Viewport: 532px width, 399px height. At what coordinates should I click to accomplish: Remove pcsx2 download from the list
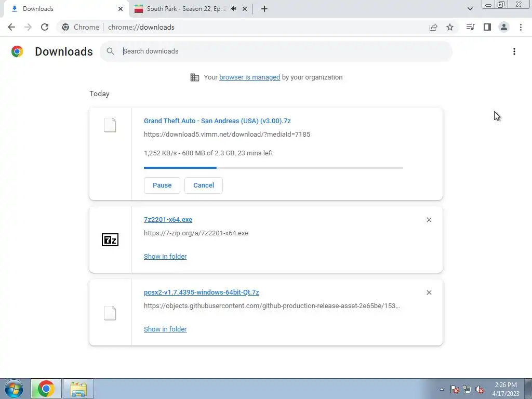(429, 292)
